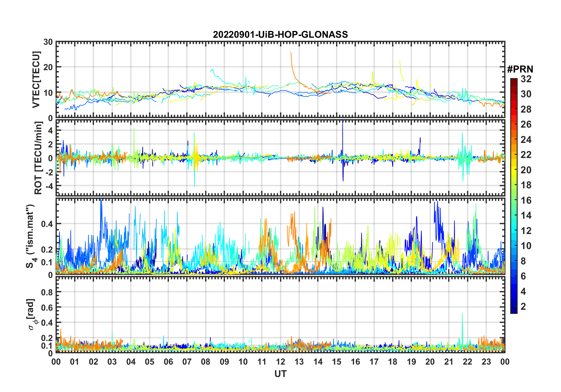The width and height of the screenshot is (561, 392).
Task: Click the colorbar tick label 32
Action: (526, 79)
